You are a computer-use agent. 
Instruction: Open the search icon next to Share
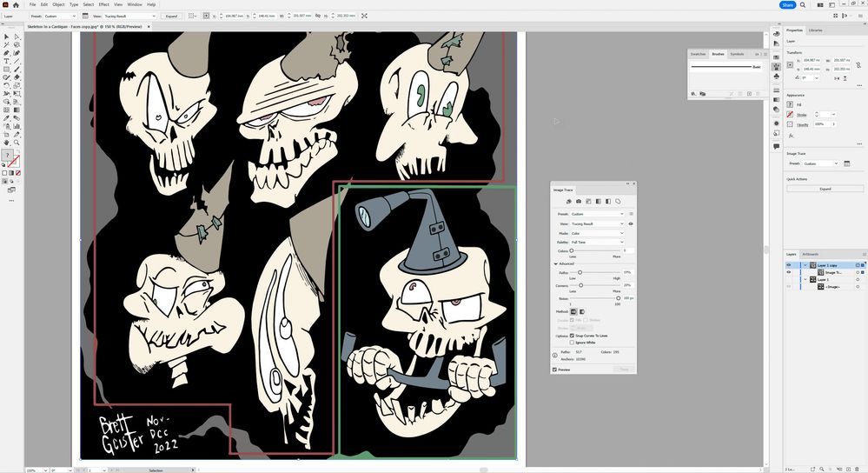click(803, 4)
